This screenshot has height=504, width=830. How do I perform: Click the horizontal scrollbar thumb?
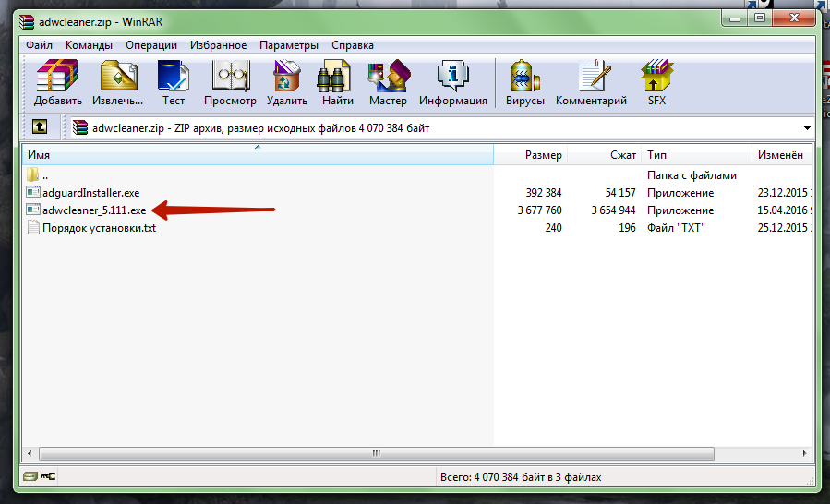coord(377,454)
